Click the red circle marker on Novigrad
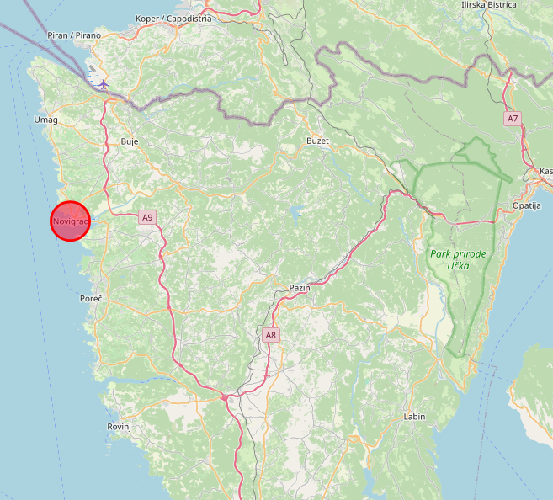The height and width of the screenshot is (500, 553). coord(71,221)
